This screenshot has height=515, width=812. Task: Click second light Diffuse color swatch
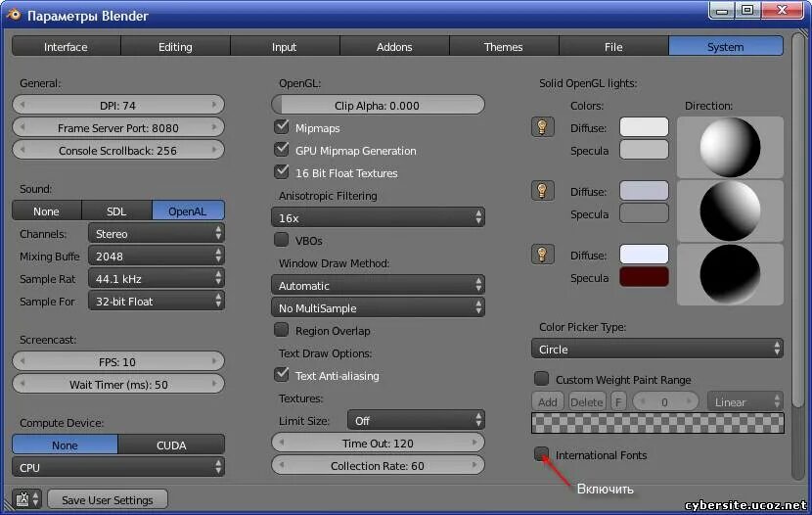point(644,191)
